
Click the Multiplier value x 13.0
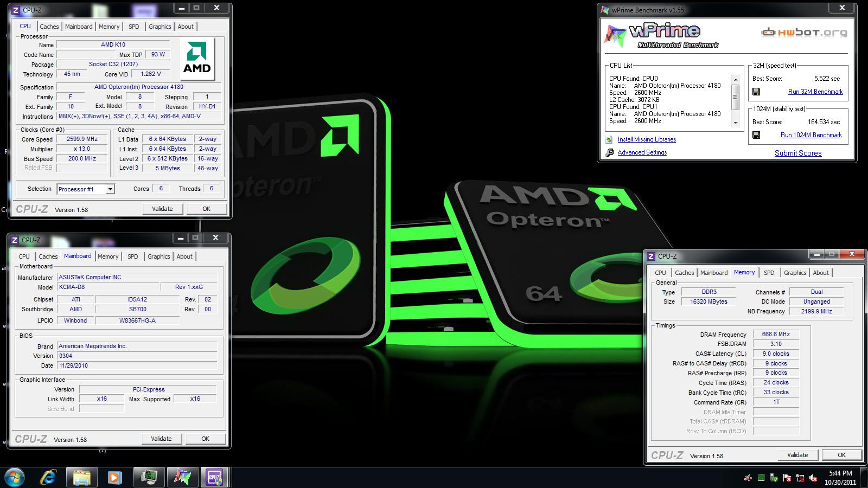pos(82,149)
